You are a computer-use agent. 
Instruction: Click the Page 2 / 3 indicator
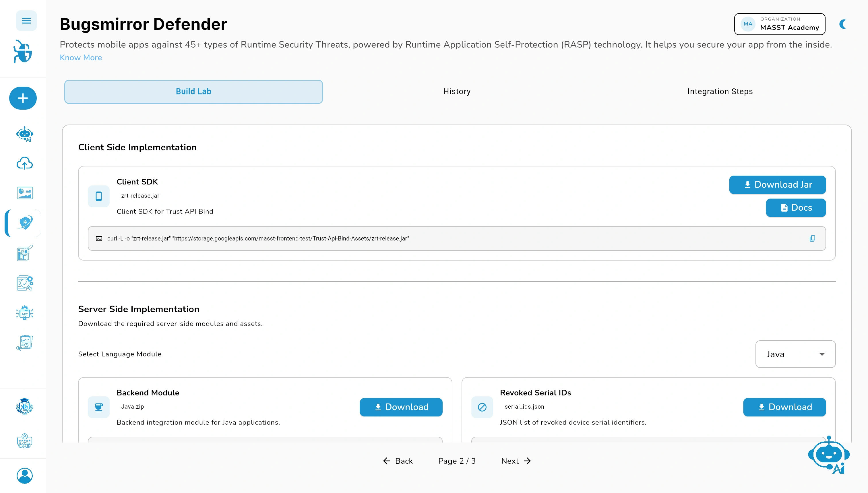click(456, 461)
